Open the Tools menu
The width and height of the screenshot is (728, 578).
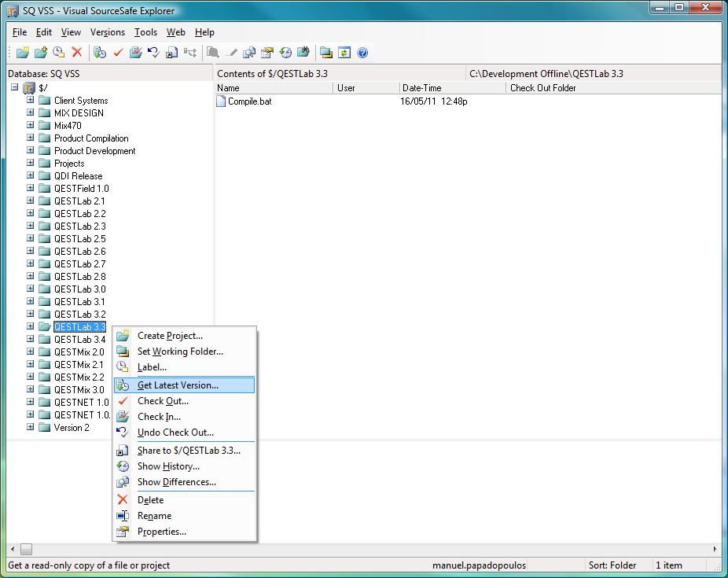tap(145, 32)
